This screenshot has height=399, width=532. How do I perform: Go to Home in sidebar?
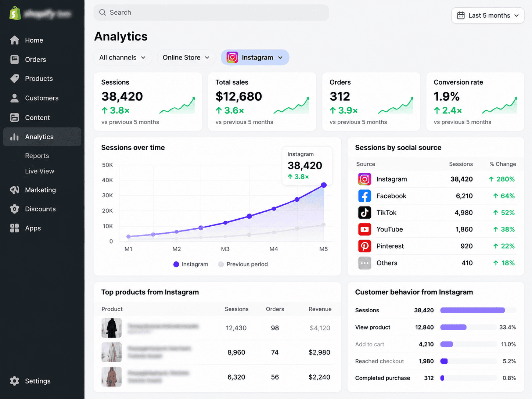point(42,40)
